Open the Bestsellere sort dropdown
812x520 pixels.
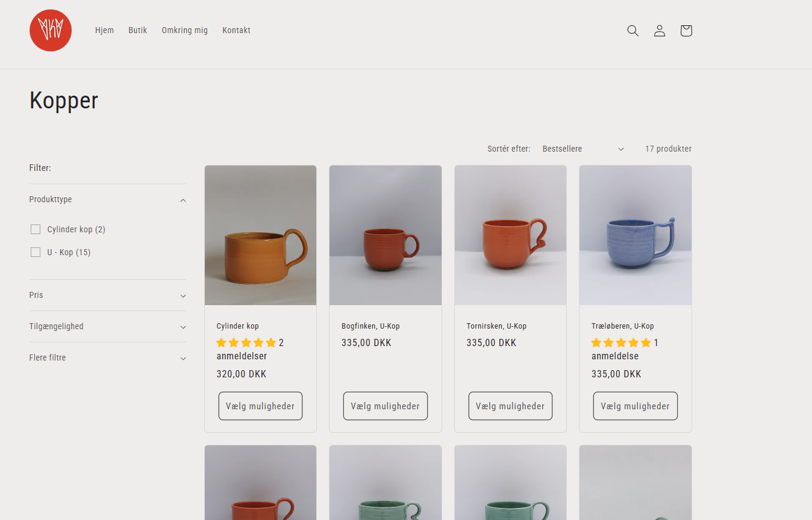pyautogui.click(x=582, y=149)
